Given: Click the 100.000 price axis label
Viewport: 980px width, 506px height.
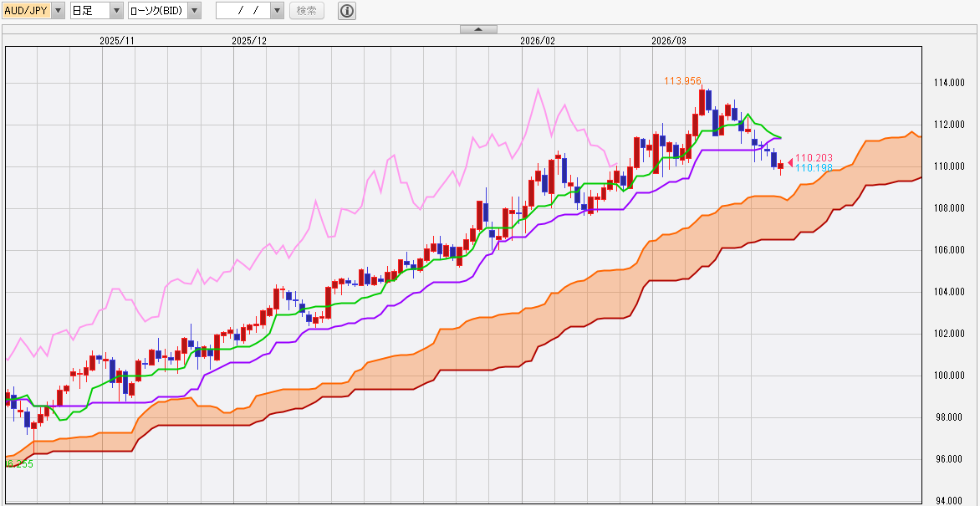Looking at the screenshot, I should coord(948,376).
